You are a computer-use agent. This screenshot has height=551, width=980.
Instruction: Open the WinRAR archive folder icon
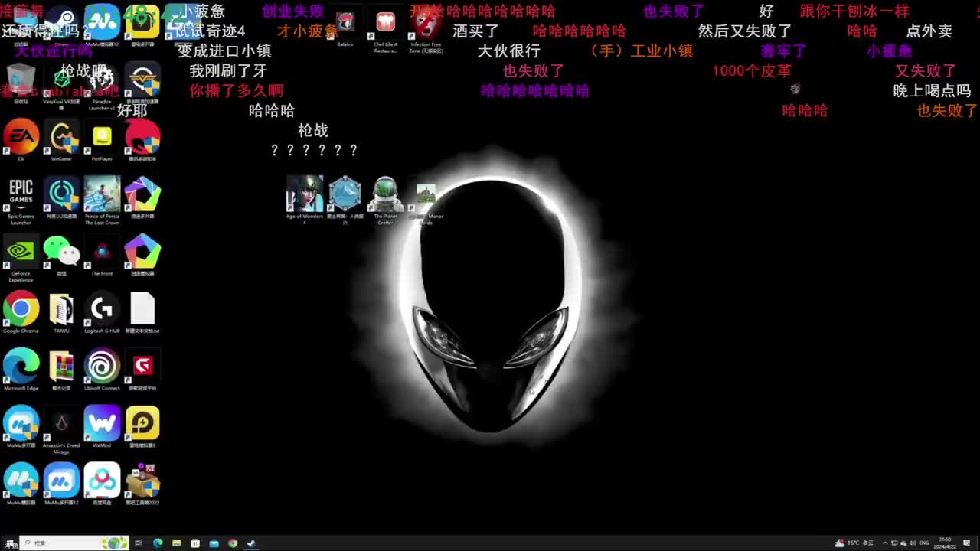(61, 370)
